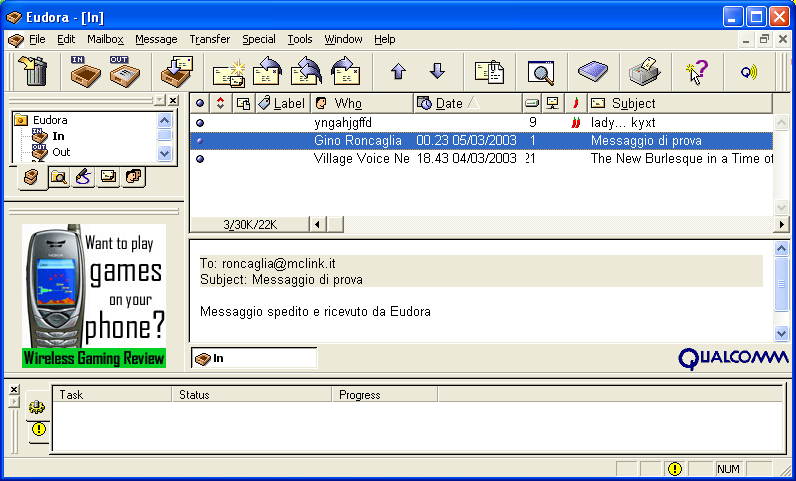Screen dimensions: 796x481
Task: Click the New Message toolbar icon
Action: 229,73
